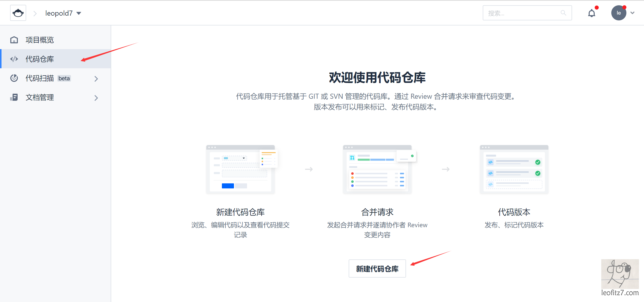Expand the 代码扫描 submenu chevron

pos(96,79)
